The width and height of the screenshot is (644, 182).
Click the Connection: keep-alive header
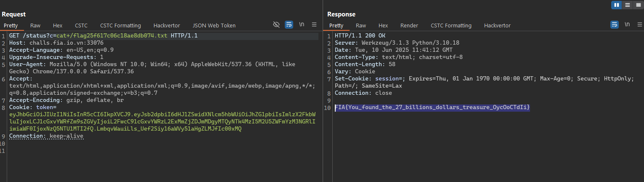coord(46,136)
